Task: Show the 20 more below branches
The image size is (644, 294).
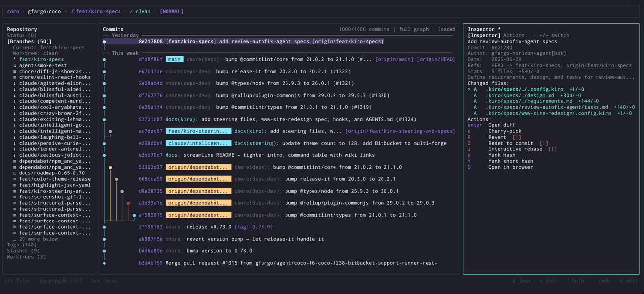Action: click(35, 239)
